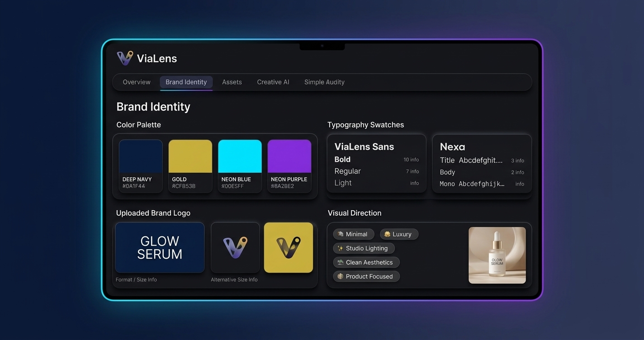Select the Neon Purple color swatch
Image resolution: width=644 pixels, height=340 pixels.
pyautogui.click(x=289, y=166)
